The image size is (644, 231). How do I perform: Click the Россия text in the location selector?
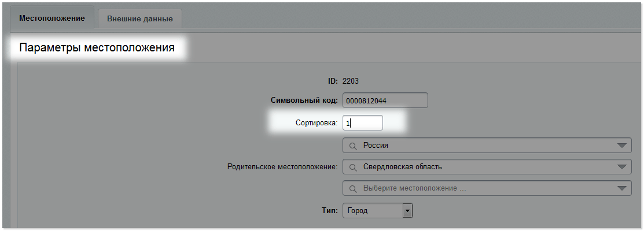(x=376, y=146)
